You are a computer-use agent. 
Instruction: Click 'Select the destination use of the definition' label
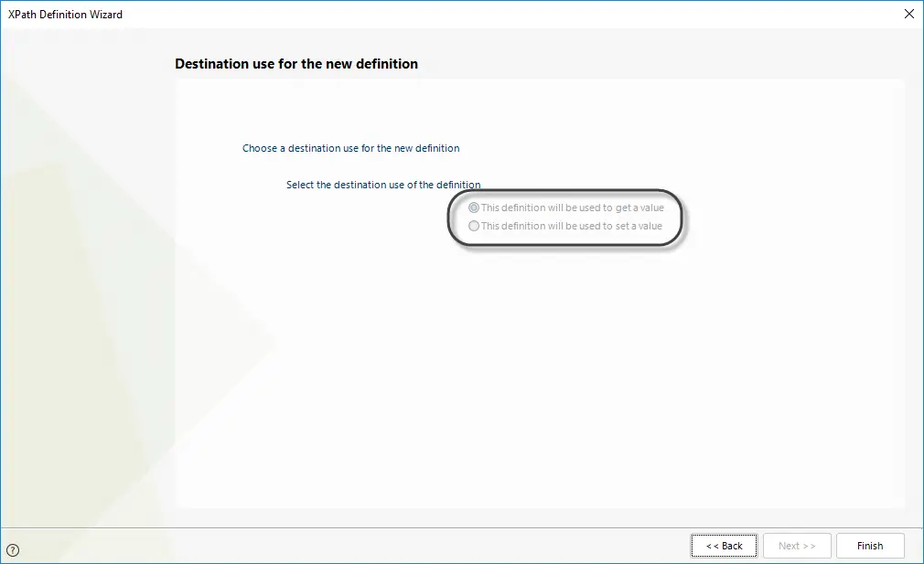click(383, 185)
